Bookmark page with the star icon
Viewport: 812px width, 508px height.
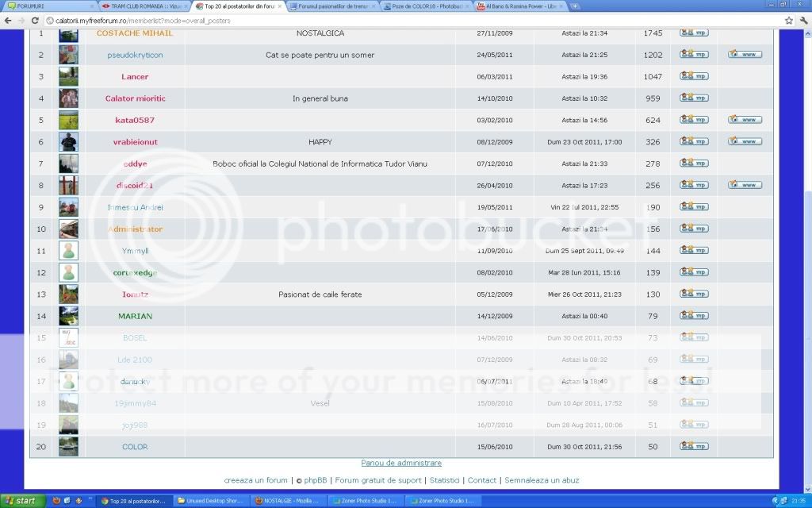click(x=789, y=21)
